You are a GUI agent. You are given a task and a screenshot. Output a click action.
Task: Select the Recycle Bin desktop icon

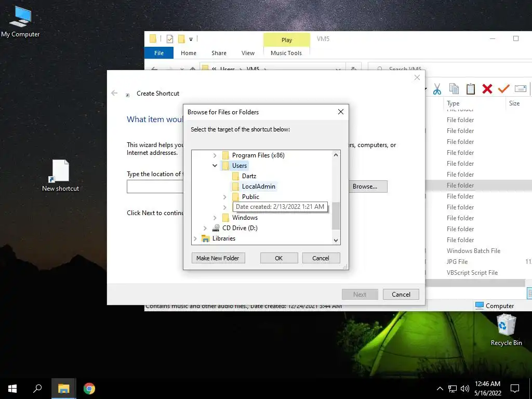point(506,330)
